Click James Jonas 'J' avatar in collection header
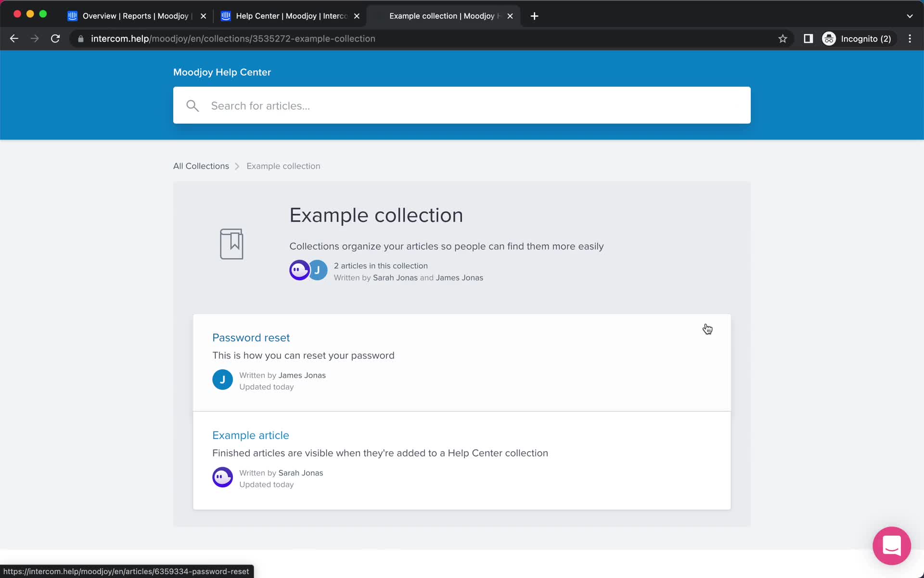The height and width of the screenshot is (578, 924). click(318, 270)
